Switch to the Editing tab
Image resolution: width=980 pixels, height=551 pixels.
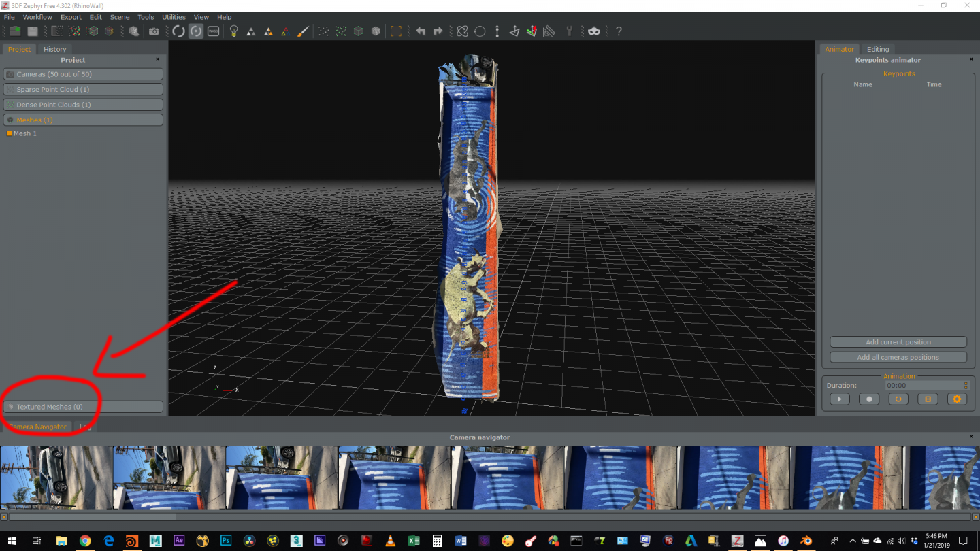[x=878, y=49]
